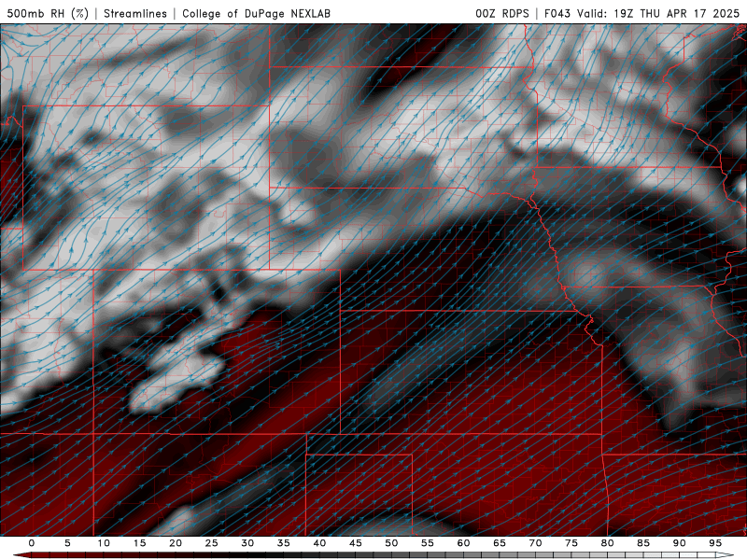Click the color bar label "40"
This screenshot has height=560, width=747.
click(319, 543)
